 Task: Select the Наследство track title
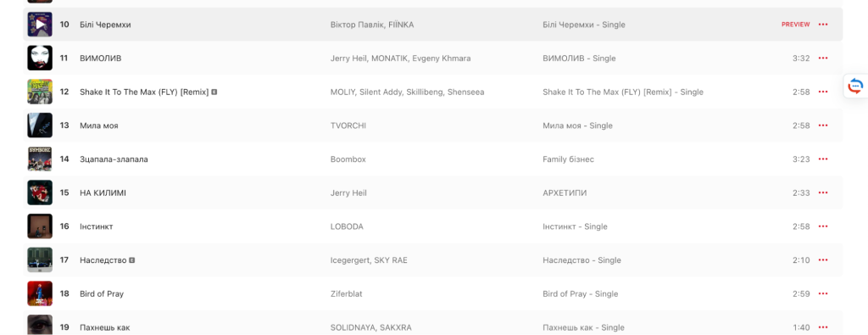click(x=103, y=260)
